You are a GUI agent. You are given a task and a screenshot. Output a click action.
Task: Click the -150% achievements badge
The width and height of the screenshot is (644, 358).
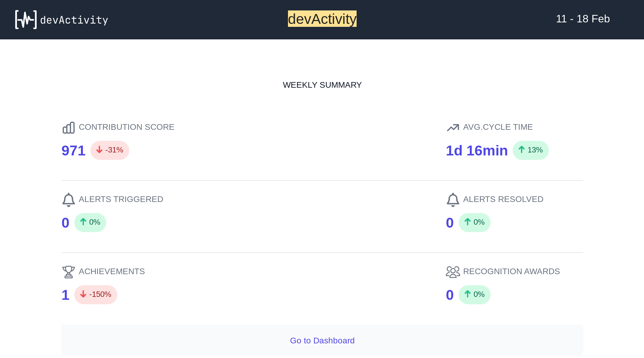pyautogui.click(x=95, y=294)
